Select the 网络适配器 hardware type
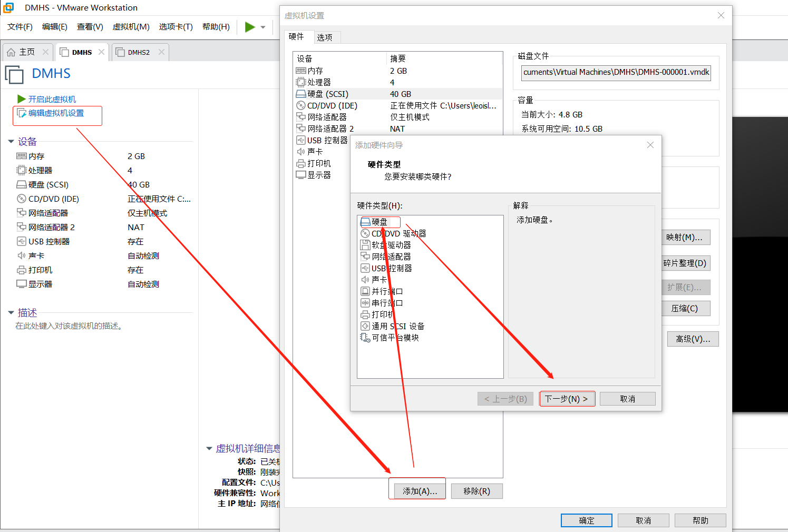Screen dimensions: 788x532 [x=392, y=257]
